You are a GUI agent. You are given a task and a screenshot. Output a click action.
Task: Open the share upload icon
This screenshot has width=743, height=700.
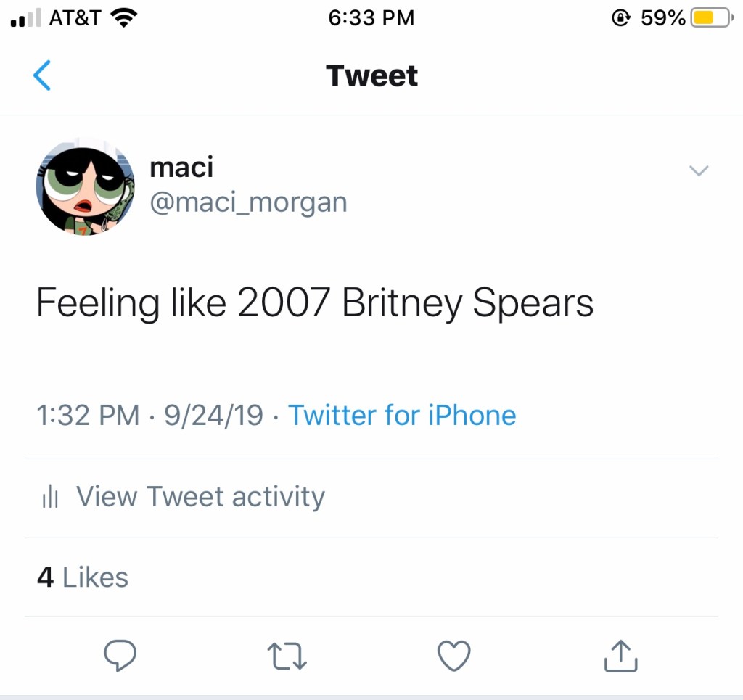coord(621,656)
